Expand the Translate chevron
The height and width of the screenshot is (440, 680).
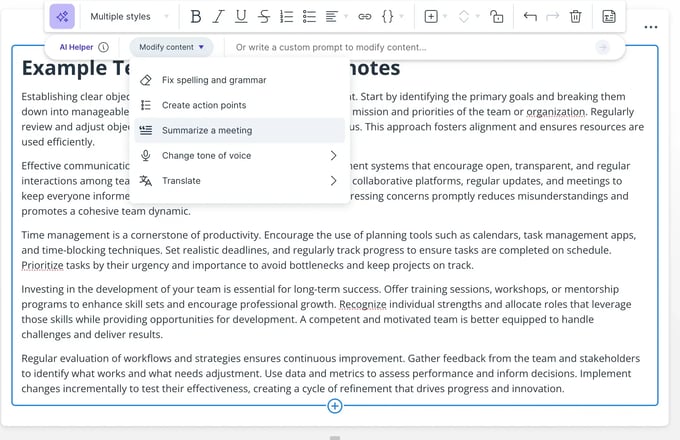point(333,180)
